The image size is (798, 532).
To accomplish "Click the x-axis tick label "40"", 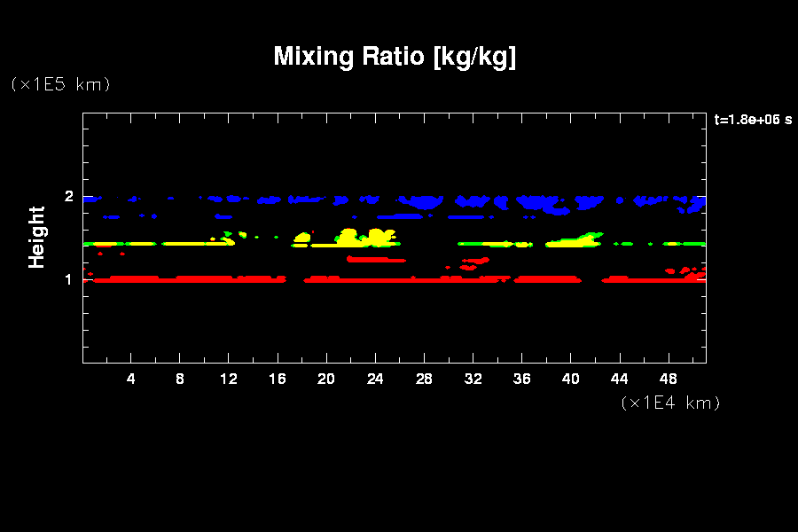I will (570, 379).
